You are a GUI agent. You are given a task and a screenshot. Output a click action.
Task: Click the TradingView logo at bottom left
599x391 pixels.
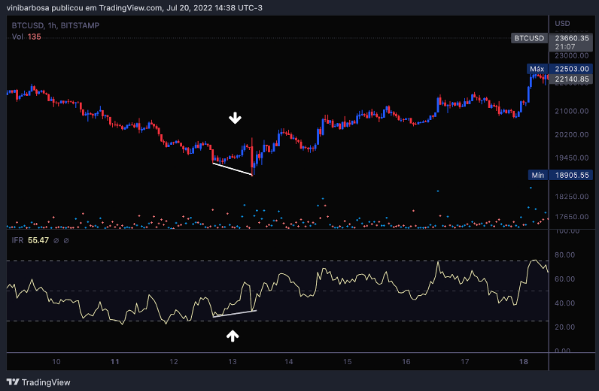(x=39, y=382)
